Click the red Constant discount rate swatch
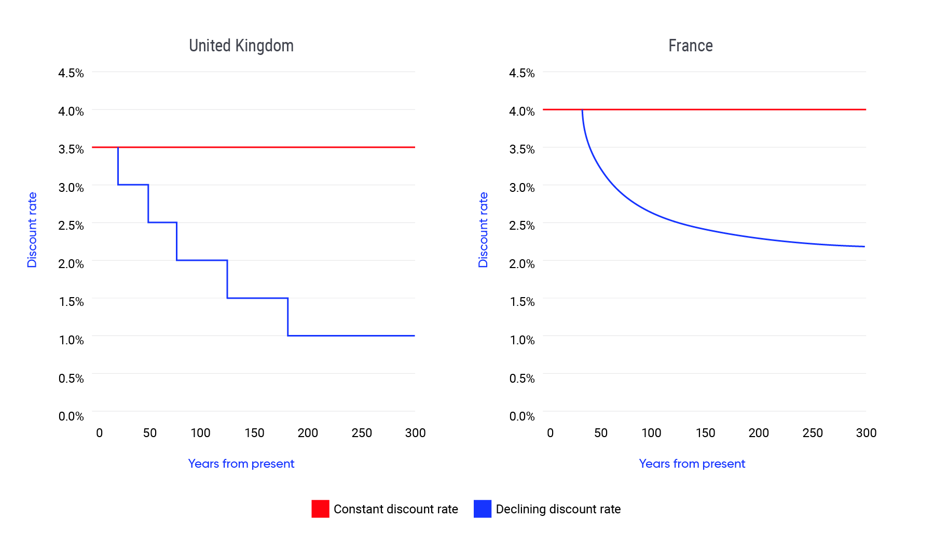 click(320, 509)
